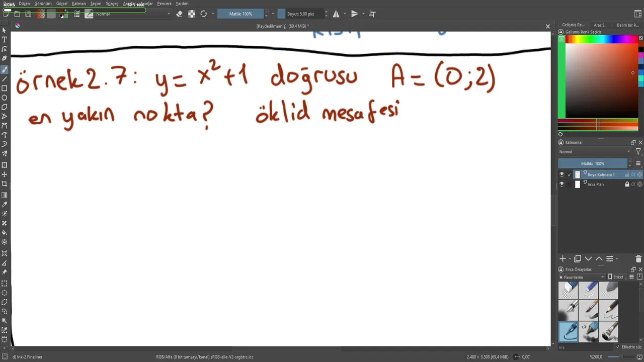Open the Katman menu
Viewport: 644px width, 362px height.
(79, 4)
